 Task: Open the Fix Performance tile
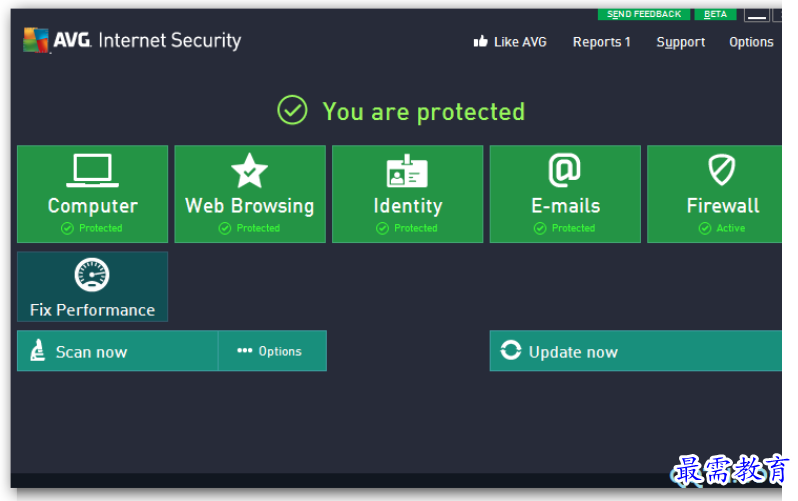pyautogui.click(x=93, y=287)
